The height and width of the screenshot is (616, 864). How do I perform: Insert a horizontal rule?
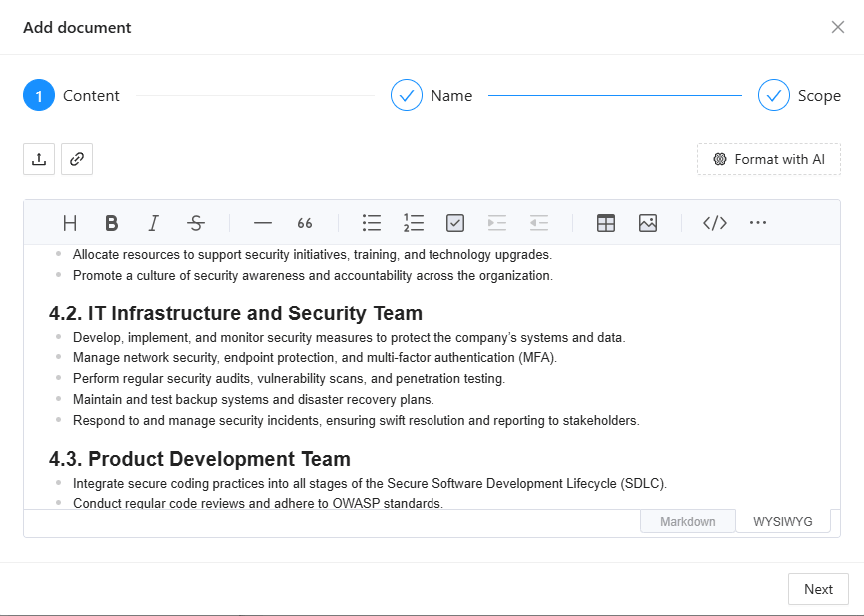point(262,222)
